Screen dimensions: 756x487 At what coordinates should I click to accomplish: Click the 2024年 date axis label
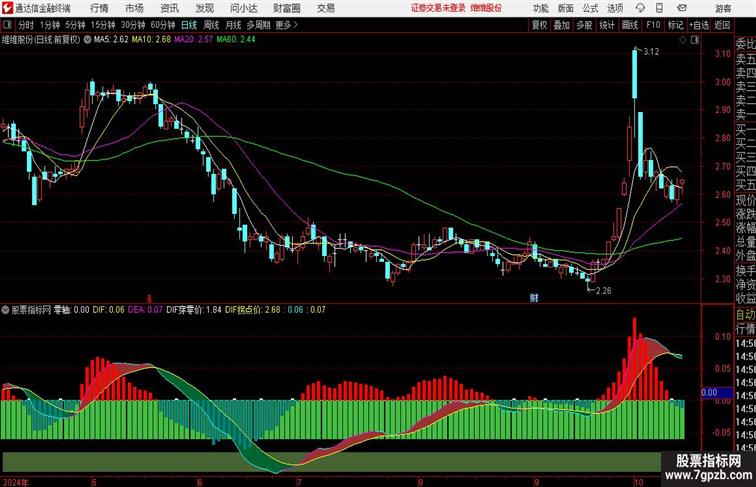point(15,482)
